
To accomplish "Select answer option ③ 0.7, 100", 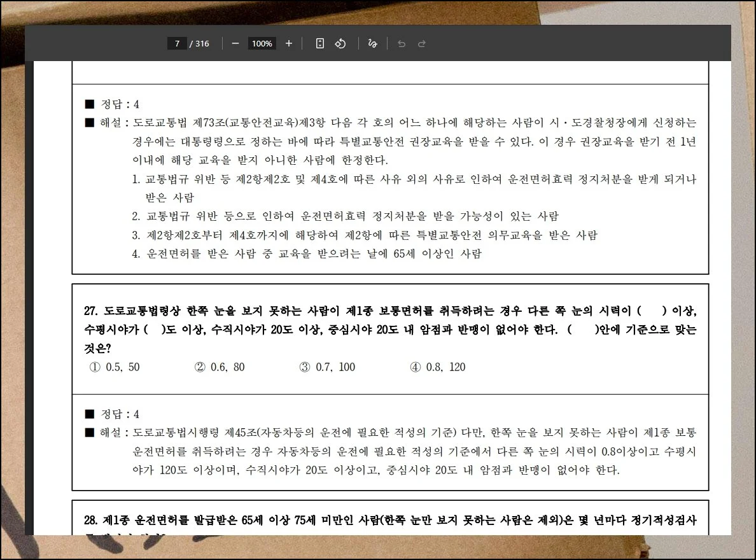I will 327,367.
